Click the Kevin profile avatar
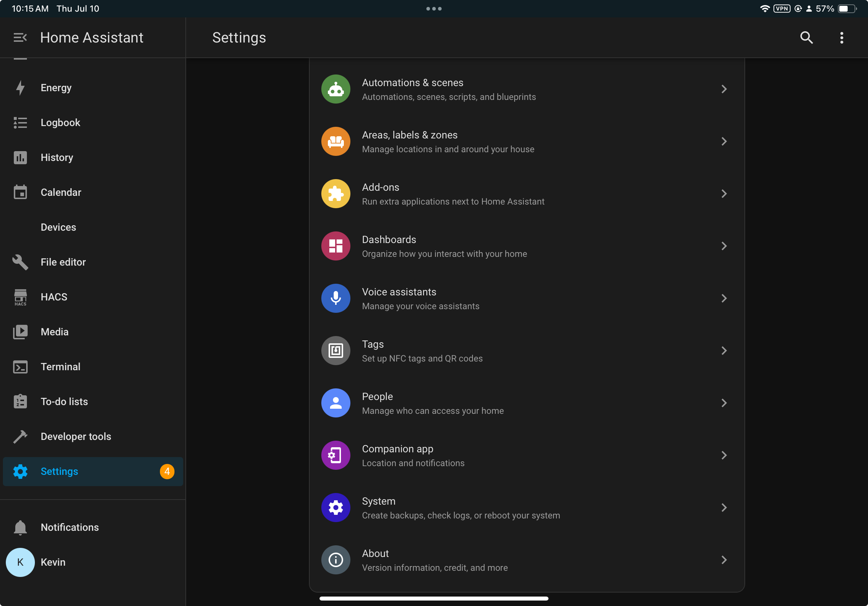This screenshot has height=606, width=868. (20, 562)
